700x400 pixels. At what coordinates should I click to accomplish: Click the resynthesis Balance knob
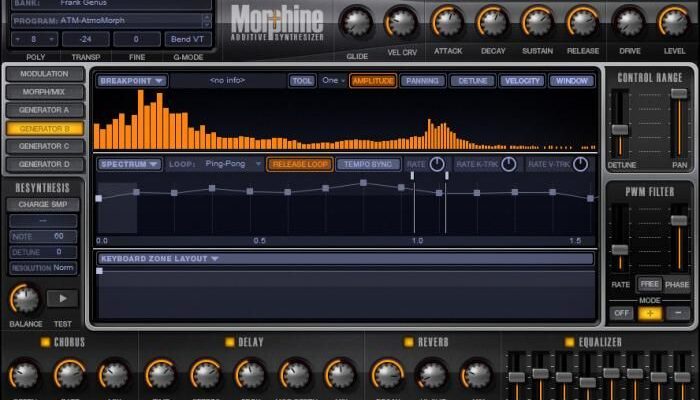click(23, 298)
